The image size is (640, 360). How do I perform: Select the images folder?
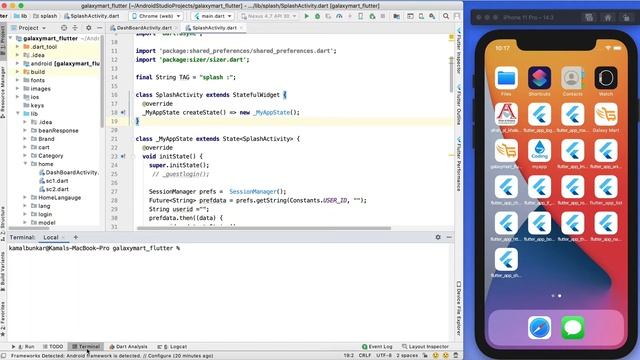[40, 89]
